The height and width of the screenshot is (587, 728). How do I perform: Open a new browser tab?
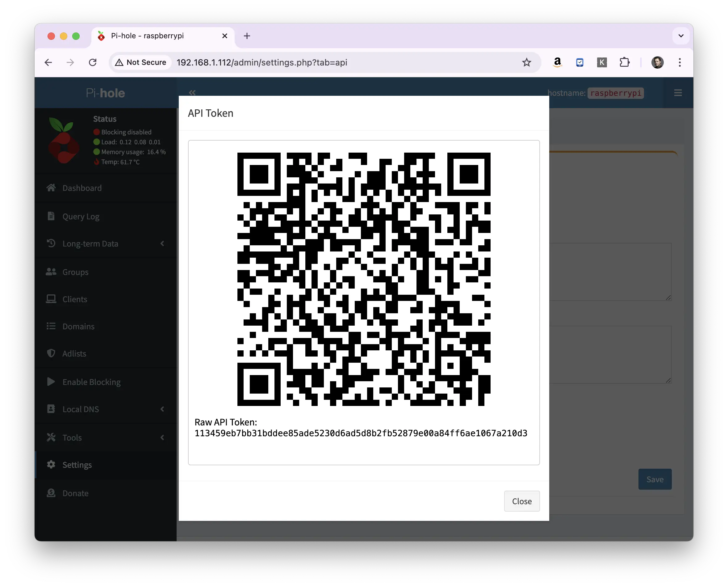(x=247, y=36)
